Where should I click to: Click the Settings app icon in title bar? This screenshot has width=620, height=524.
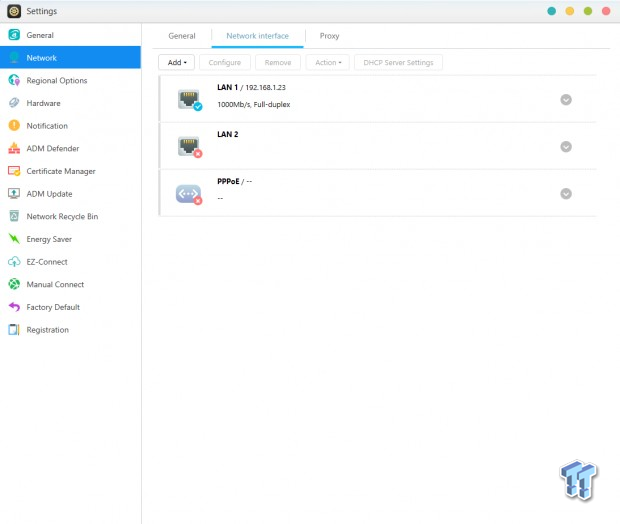[x=14, y=11]
